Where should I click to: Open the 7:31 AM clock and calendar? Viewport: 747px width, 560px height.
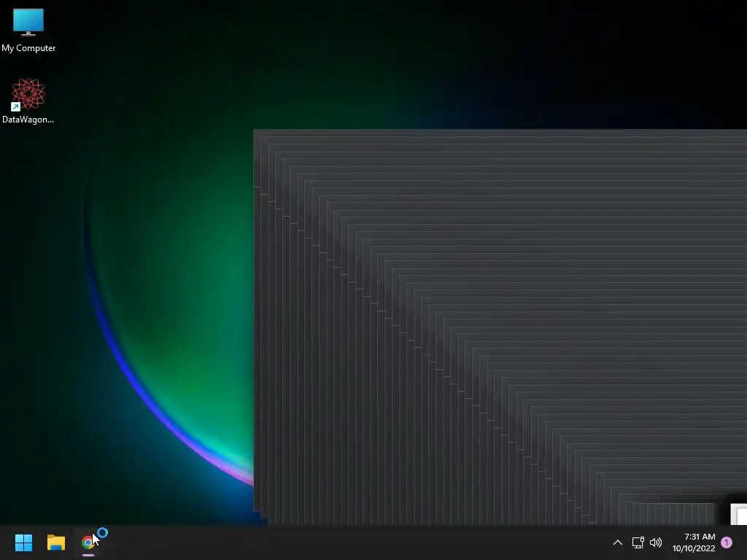point(694,542)
